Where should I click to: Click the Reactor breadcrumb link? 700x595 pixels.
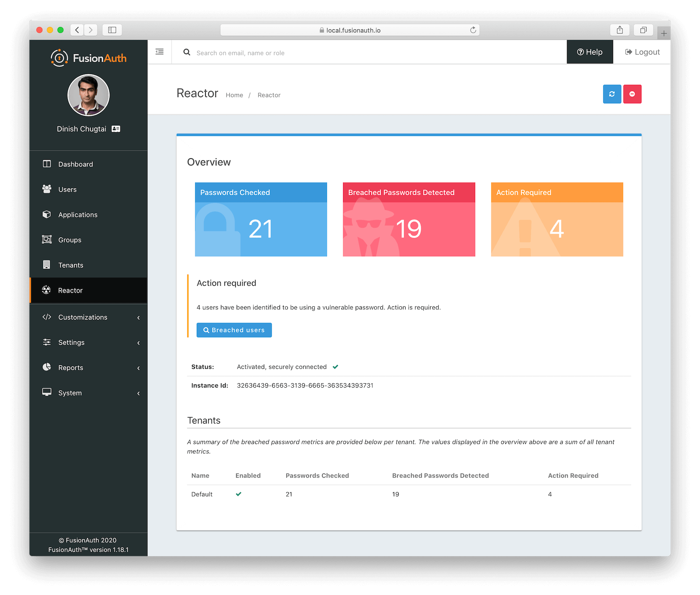pos(269,95)
